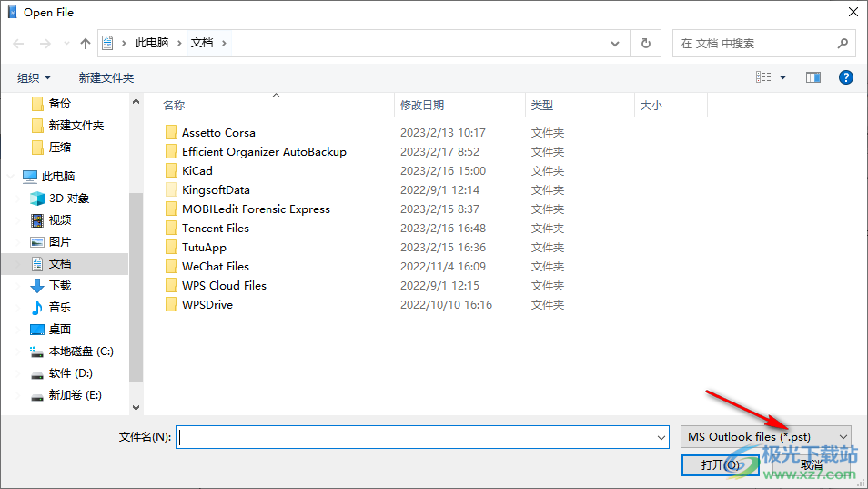Select the KingsoftData folder icon
The image size is (868, 489).
(171, 190)
